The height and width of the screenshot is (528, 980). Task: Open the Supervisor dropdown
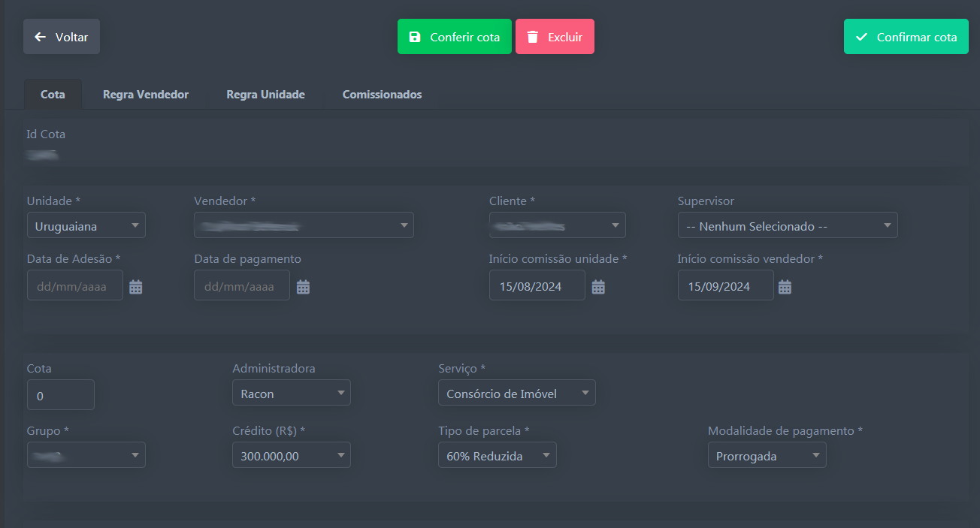tap(787, 225)
